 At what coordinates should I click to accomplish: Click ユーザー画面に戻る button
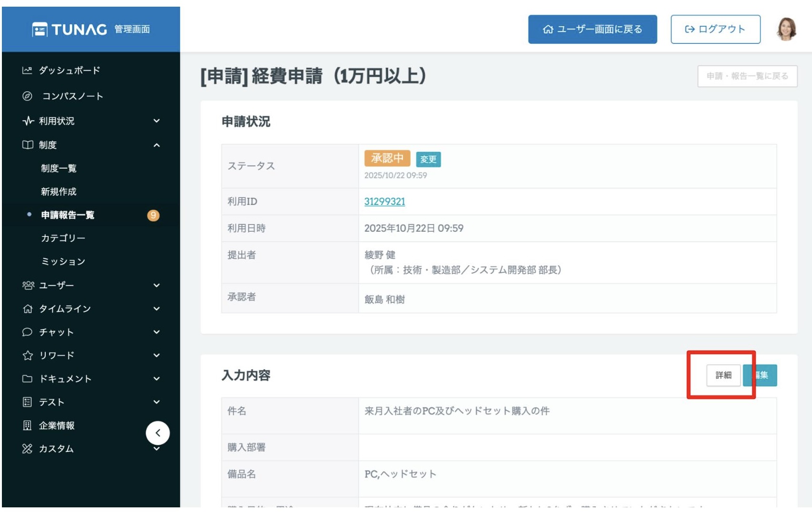(592, 30)
